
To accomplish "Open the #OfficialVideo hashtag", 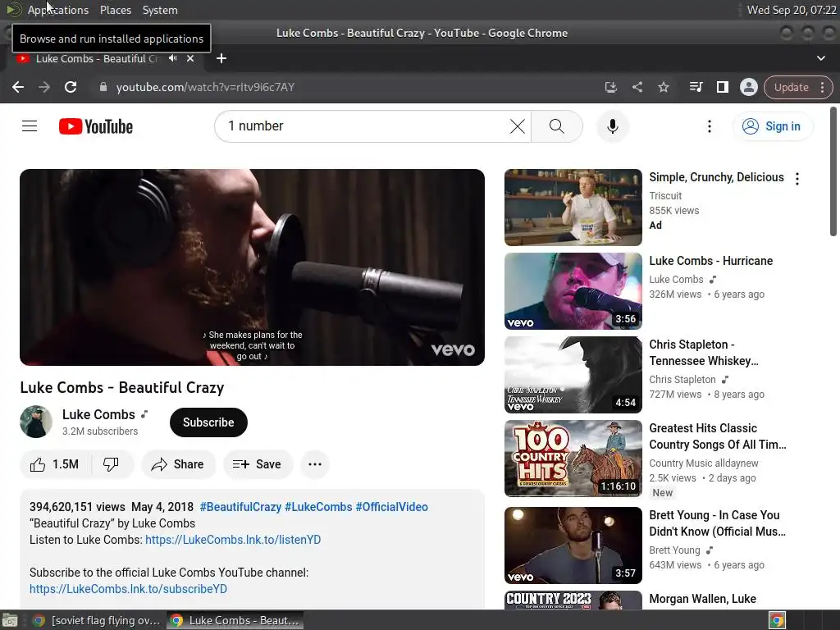I will tap(391, 507).
